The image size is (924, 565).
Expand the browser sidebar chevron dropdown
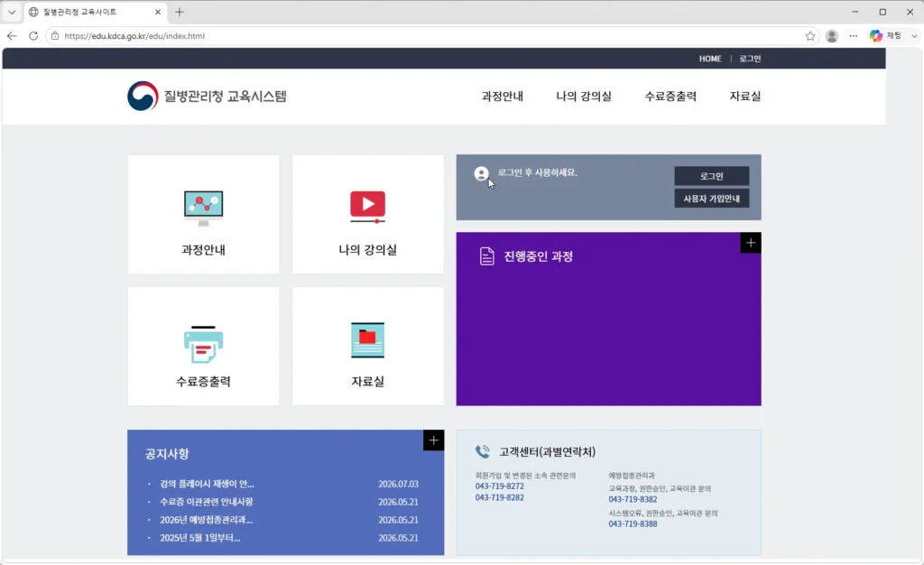tap(914, 36)
